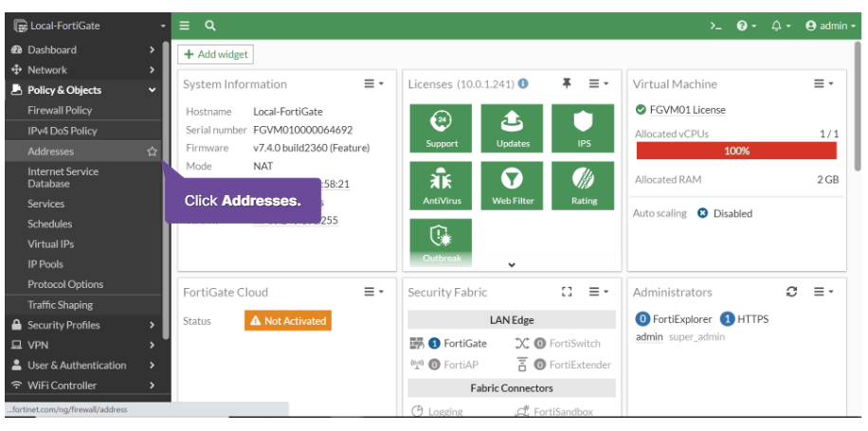Expand User & Authentication menu
Screen dimensions: 868x431
tap(83, 365)
